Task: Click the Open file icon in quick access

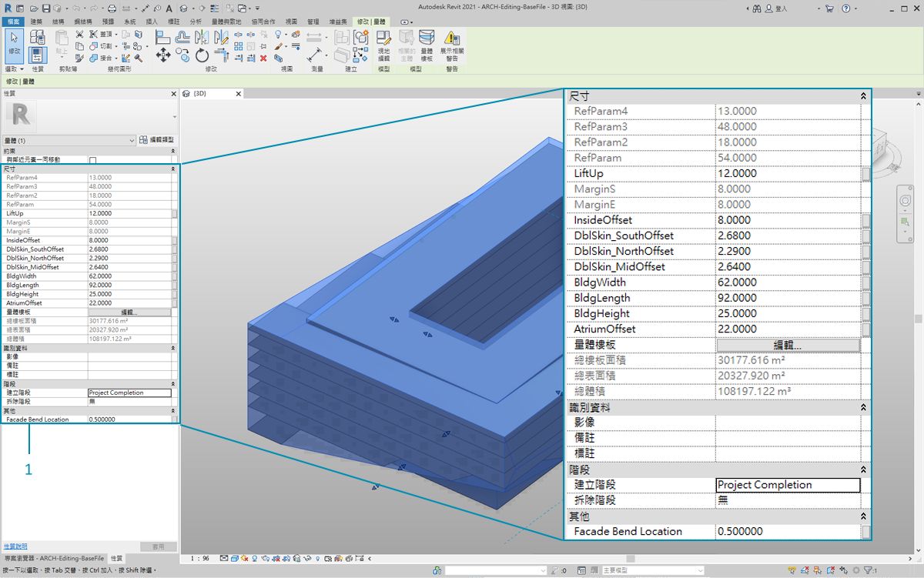Action: 34,8
